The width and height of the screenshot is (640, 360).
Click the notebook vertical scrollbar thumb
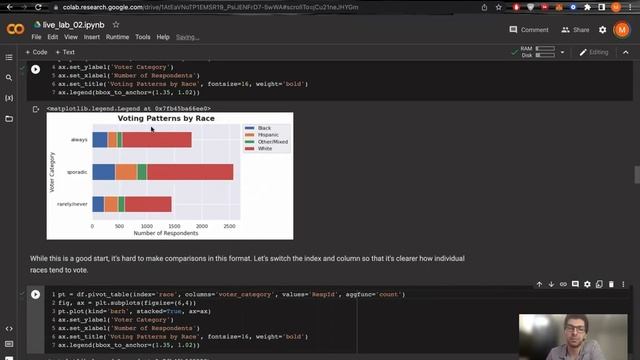click(x=637, y=175)
